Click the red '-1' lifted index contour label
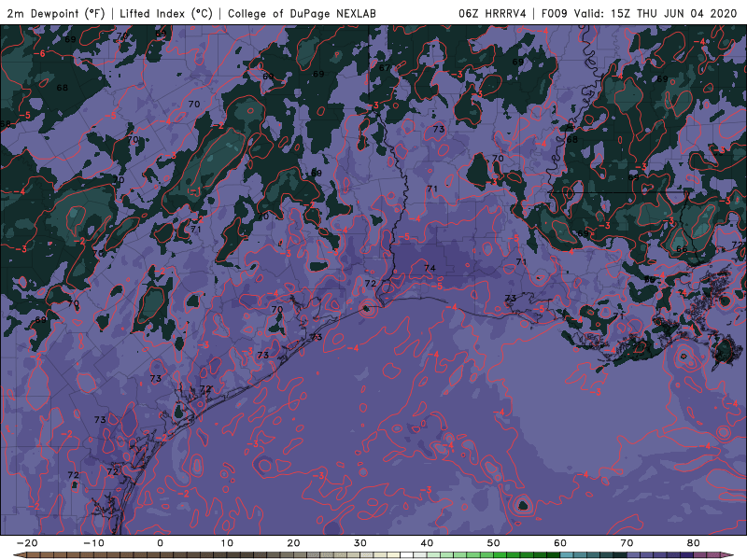Viewport: 747px width, 560px height. point(195,191)
